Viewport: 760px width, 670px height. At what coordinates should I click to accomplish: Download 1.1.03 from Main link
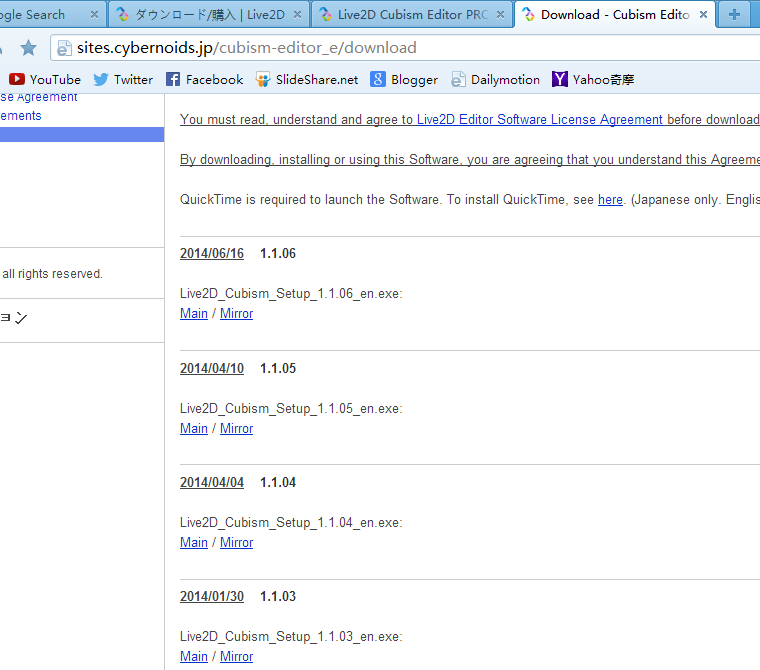194,656
